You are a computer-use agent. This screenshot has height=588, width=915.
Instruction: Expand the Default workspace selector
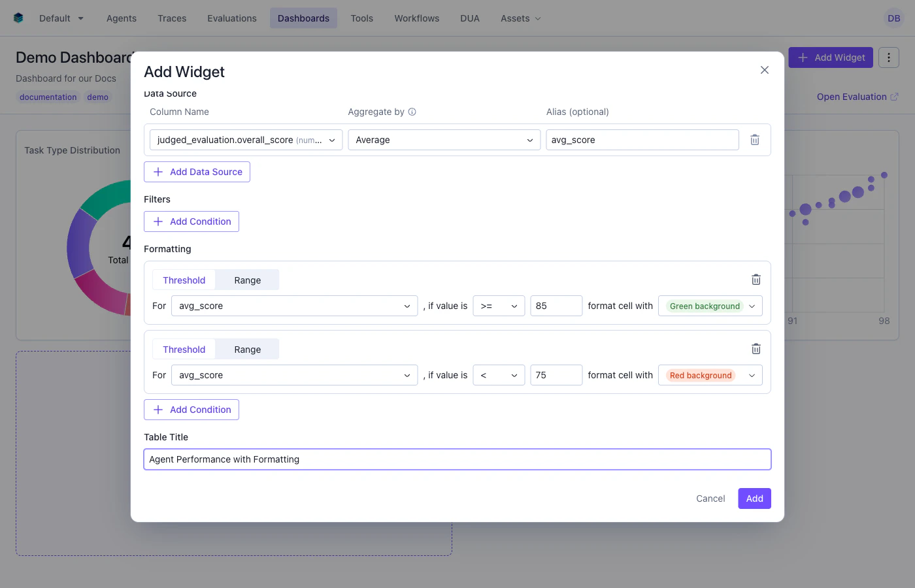pyautogui.click(x=61, y=18)
